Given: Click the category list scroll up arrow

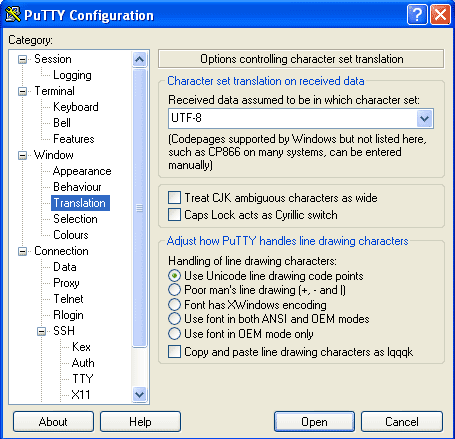Looking at the screenshot, I should click(x=139, y=59).
